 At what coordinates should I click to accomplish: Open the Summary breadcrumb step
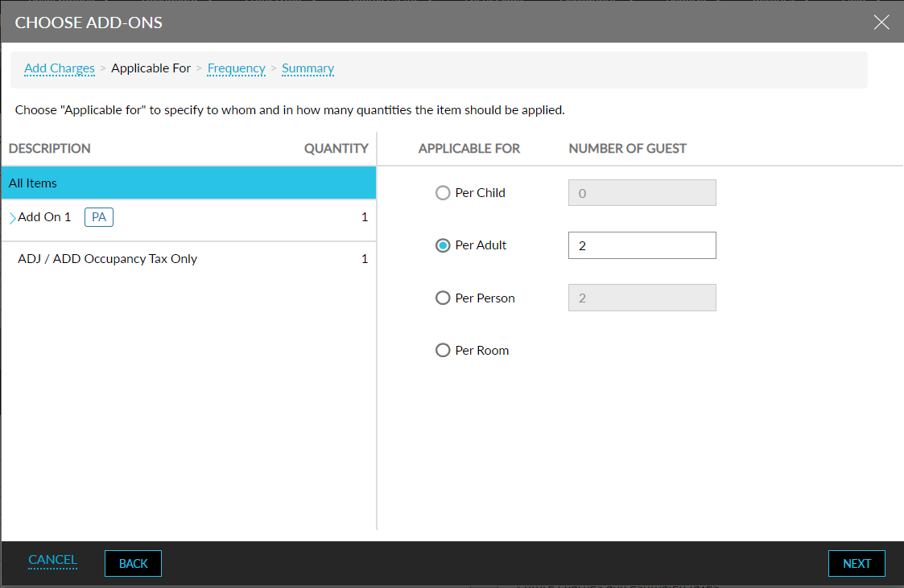pyautogui.click(x=308, y=68)
